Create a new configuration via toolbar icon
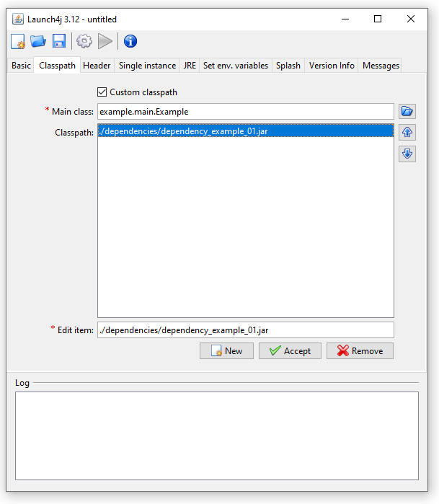 (18, 42)
